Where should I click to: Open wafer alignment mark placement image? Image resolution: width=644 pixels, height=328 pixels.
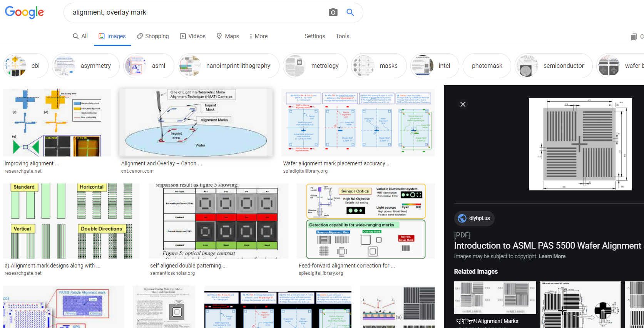(358, 123)
